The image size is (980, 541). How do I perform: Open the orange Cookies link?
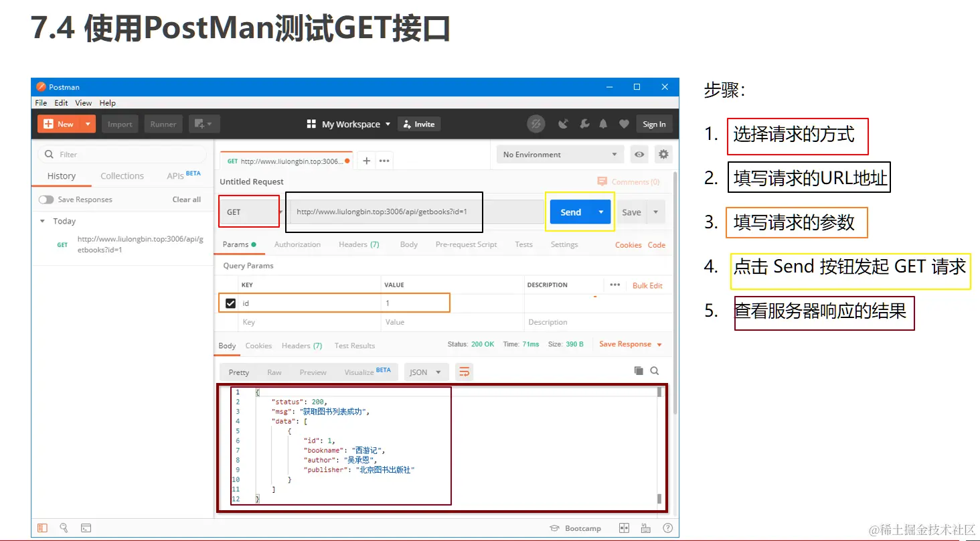[x=629, y=245]
